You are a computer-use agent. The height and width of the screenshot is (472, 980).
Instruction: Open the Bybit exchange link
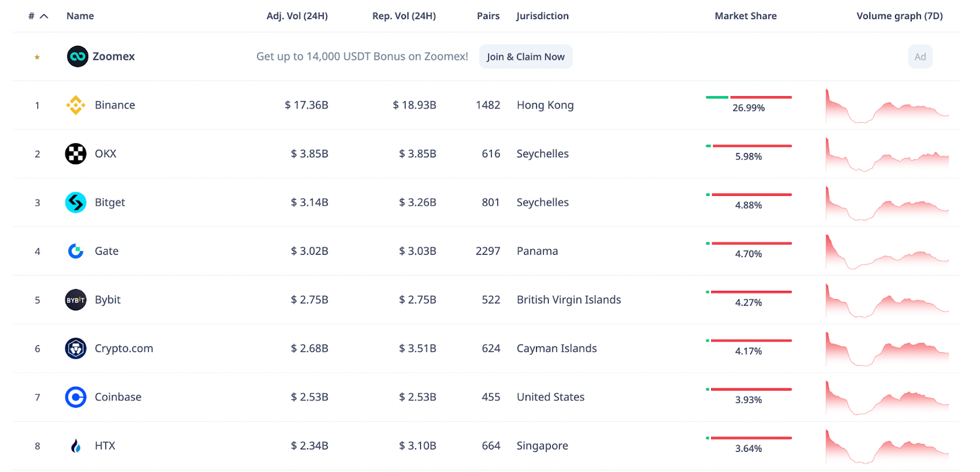pyautogui.click(x=108, y=300)
